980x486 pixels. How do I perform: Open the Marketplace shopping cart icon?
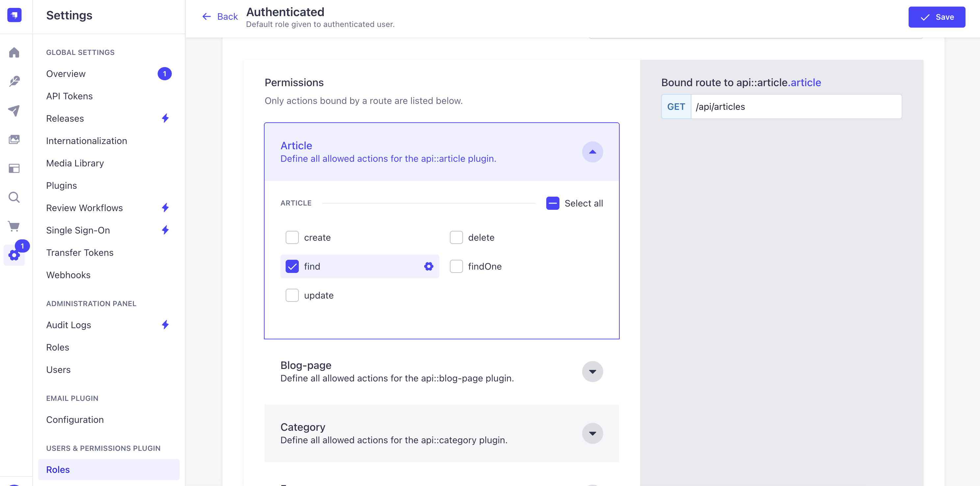[x=14, y=226]
